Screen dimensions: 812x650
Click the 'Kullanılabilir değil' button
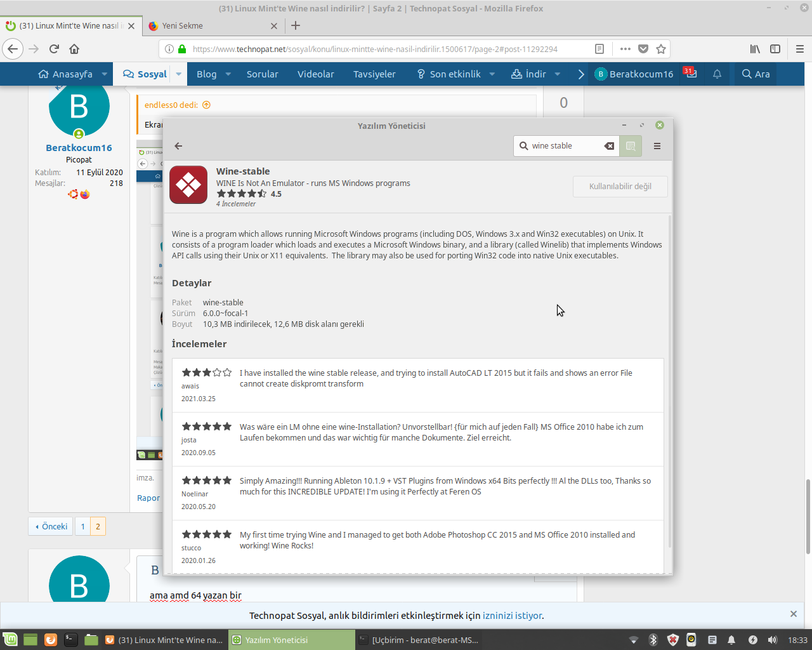620,187
